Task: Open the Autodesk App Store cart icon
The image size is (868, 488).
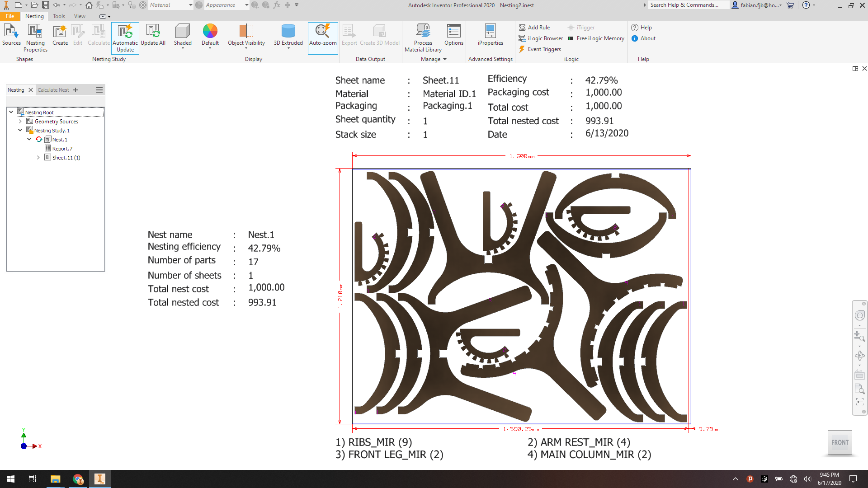Action: point(790,5)
